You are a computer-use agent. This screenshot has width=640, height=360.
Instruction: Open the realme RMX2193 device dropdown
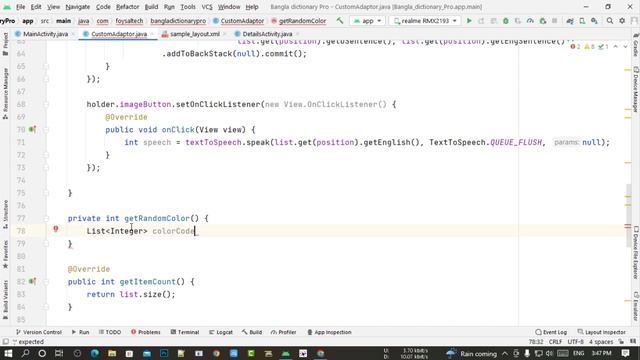pos(424,20)
